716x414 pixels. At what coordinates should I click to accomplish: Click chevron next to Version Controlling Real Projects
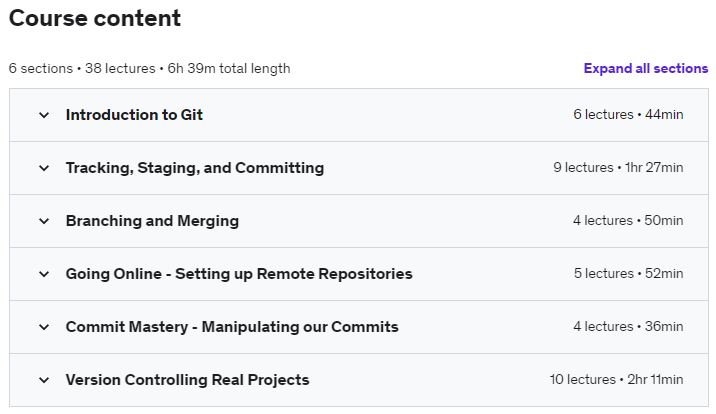point(44,380)
